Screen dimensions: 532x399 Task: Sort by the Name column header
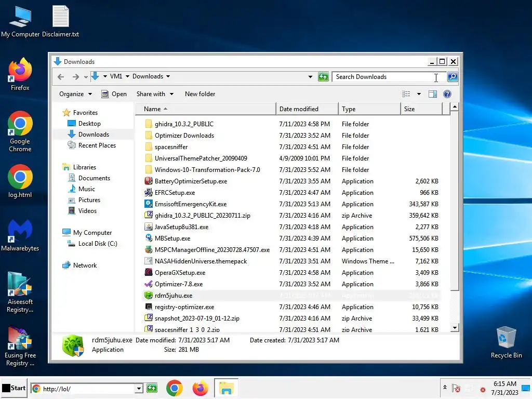click(206, 109)
